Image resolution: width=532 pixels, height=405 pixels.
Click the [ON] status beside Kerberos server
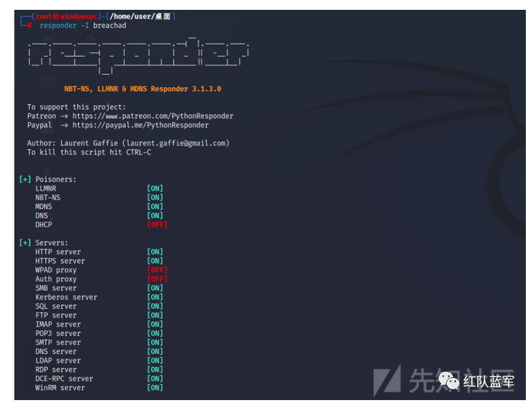[155, 297]
